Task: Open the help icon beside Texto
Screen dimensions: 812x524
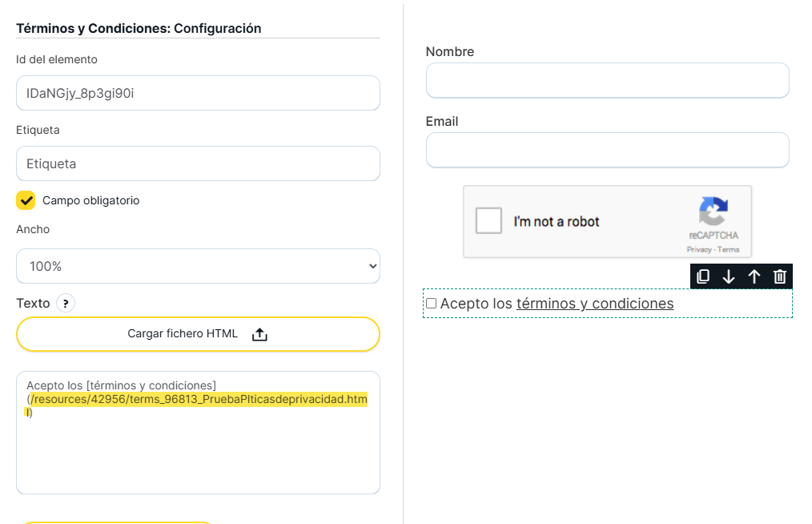Action: [x=66, y=304]
